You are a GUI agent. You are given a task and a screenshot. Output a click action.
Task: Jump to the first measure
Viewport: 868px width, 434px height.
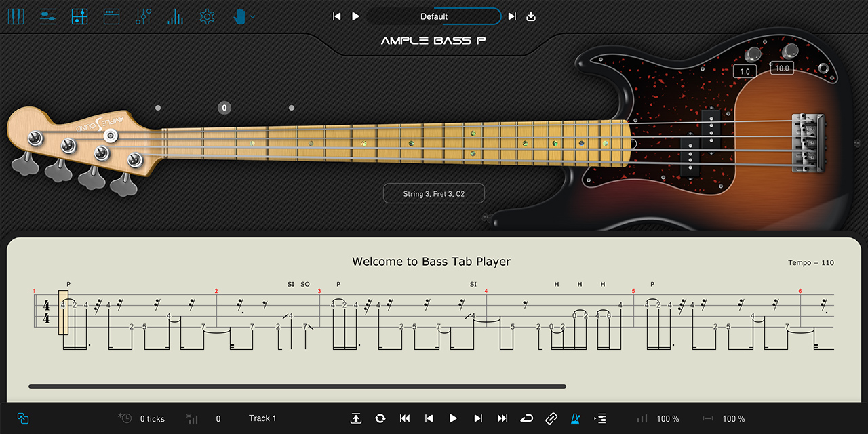pyautogui.click(x=405, y=418)
